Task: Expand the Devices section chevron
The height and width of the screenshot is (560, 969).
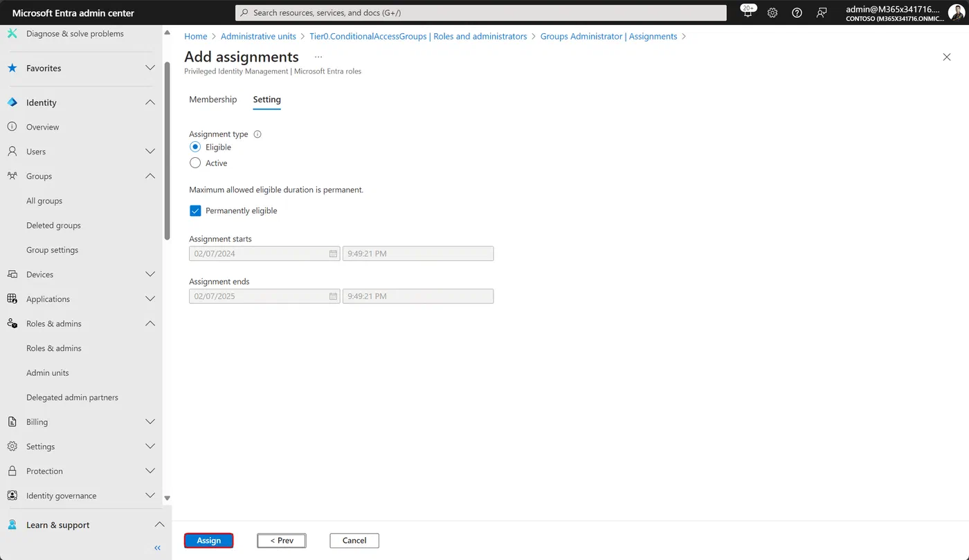Action: point(150,274)
